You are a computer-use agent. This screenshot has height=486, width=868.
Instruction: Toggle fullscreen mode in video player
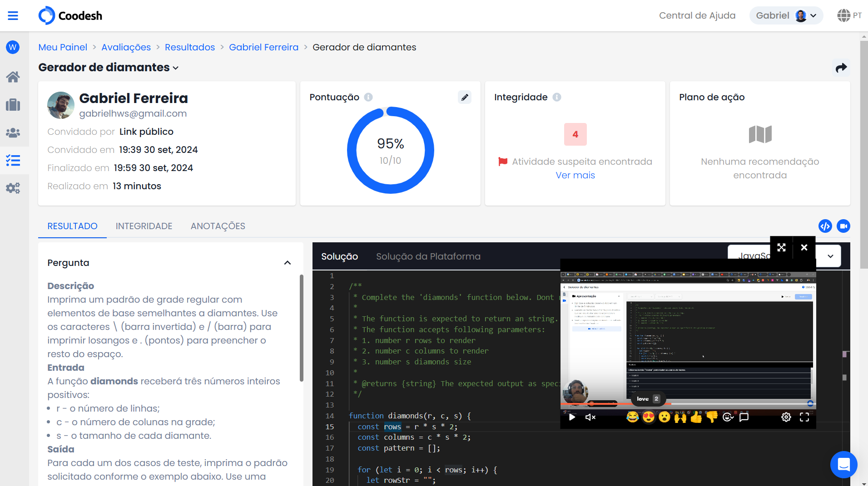tap(804, 417)
